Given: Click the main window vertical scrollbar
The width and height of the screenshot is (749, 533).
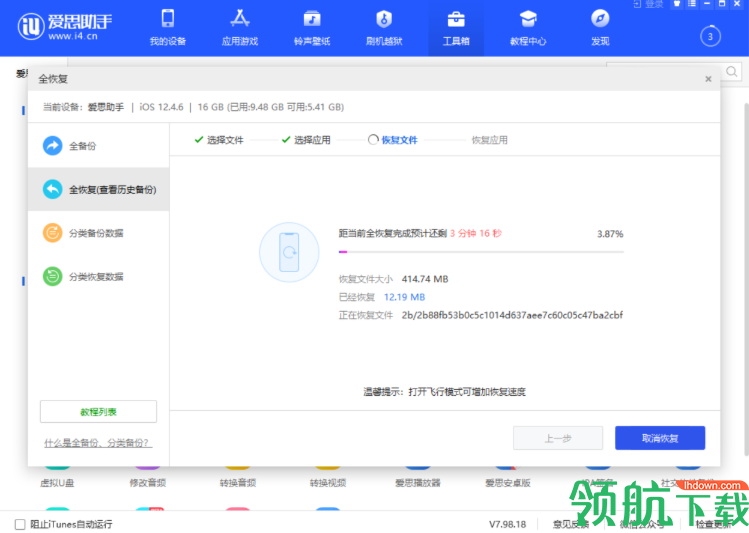Looking at the screenshot, I should coord(746,277).
